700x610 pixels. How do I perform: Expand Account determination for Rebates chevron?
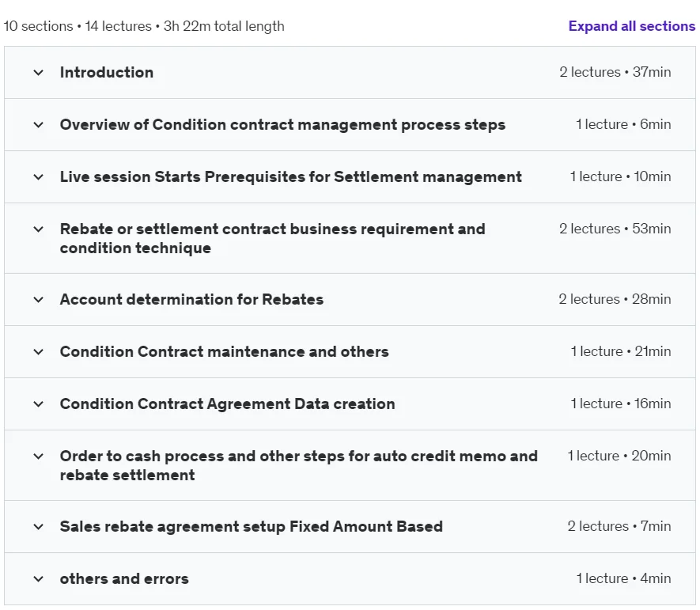tap(39, 299)
